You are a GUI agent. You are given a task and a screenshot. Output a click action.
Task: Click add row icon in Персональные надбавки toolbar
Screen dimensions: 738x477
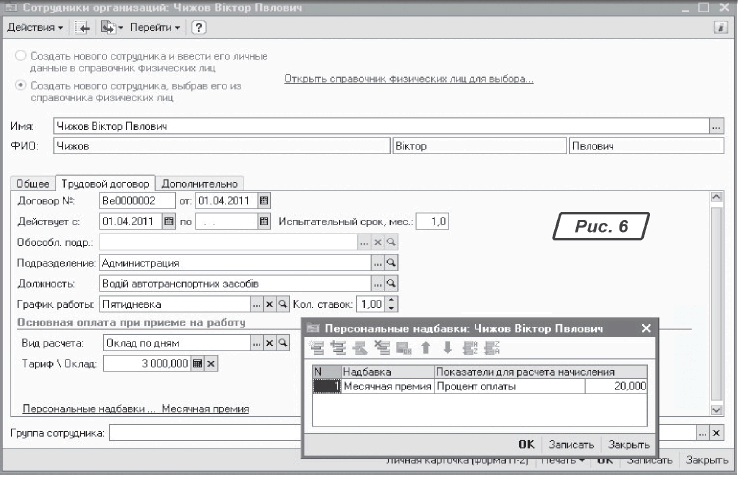[x=319, y=348]
